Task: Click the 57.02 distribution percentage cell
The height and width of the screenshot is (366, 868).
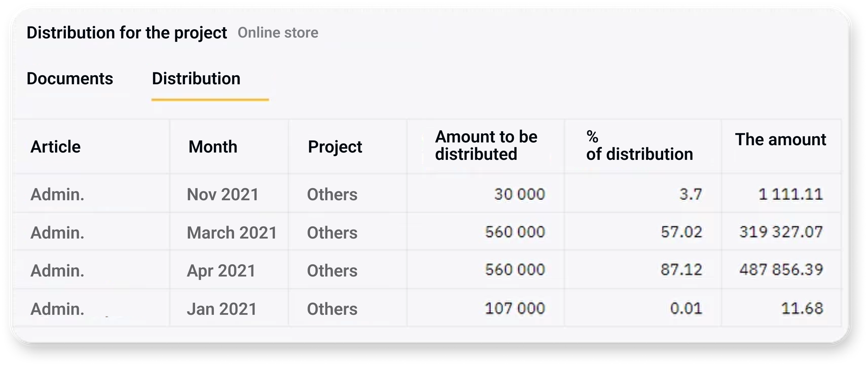Action: [681, 232]
